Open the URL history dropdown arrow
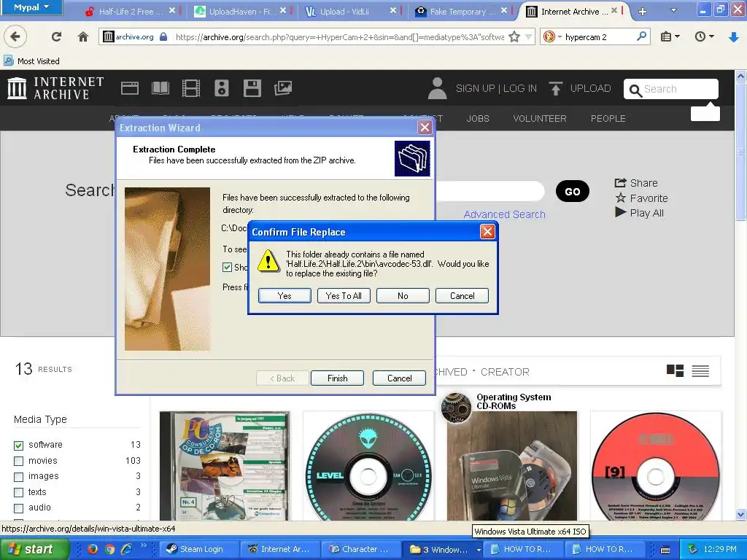Screen dimensions: 747x560 (x=528, y=36)
